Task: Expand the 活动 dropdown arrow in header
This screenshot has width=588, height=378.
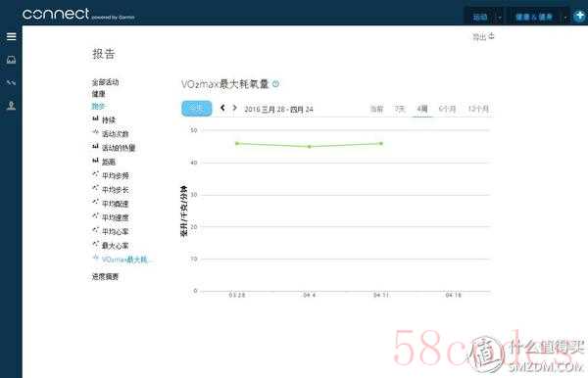Action: point(500,18)
